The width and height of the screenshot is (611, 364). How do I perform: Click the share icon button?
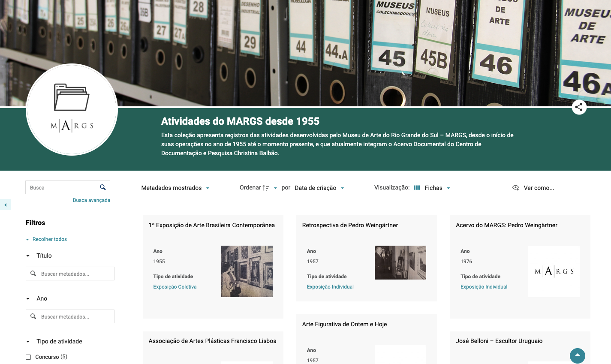click(579, 107)
